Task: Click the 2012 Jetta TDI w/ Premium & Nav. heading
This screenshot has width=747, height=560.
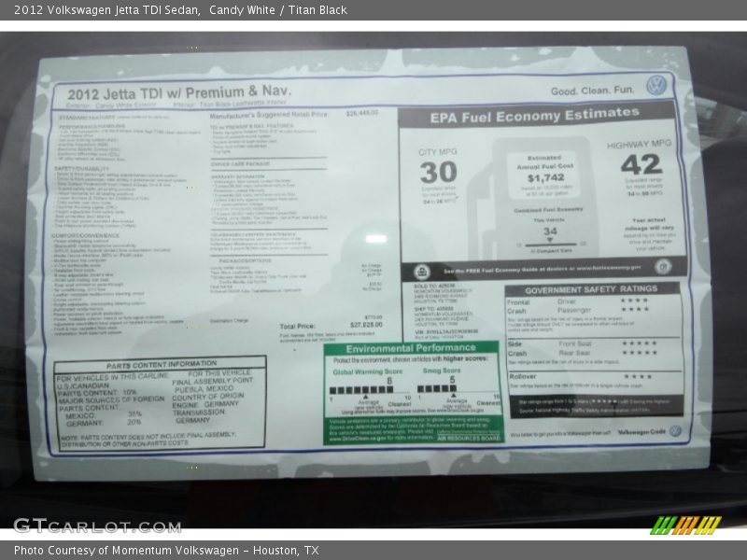Action: click(179, 92)
